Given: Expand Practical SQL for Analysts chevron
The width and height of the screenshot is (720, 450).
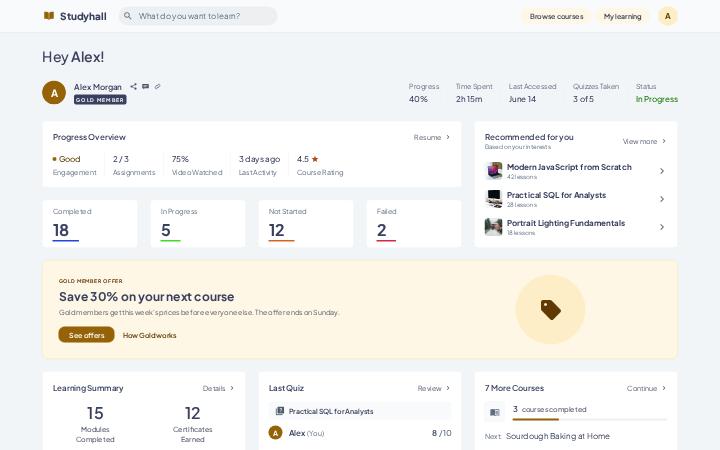Looking at the screenshot, I should click(662, 199).
